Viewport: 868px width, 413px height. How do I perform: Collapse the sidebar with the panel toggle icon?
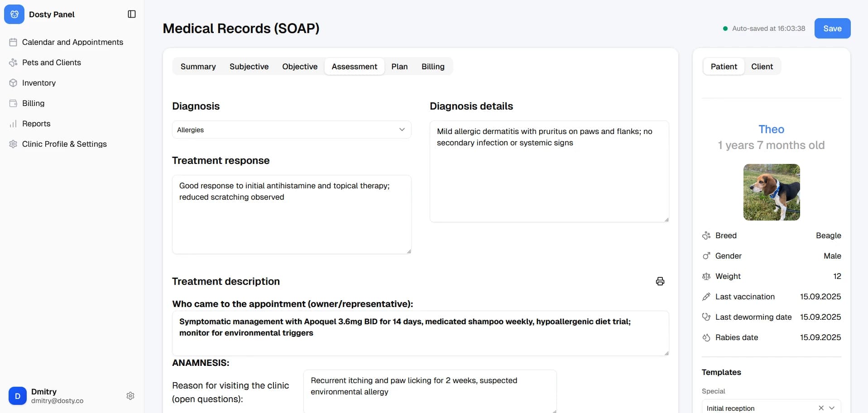point(132,14)
